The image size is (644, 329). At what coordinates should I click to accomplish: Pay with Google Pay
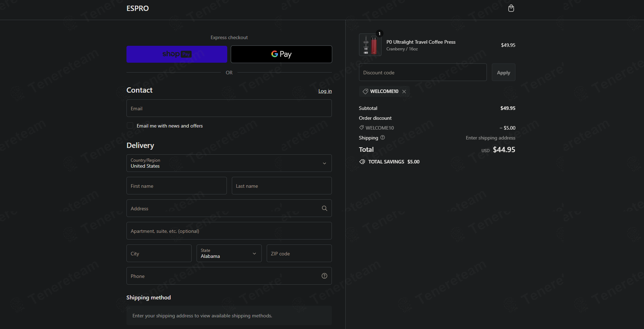click(x=281, y=54)
